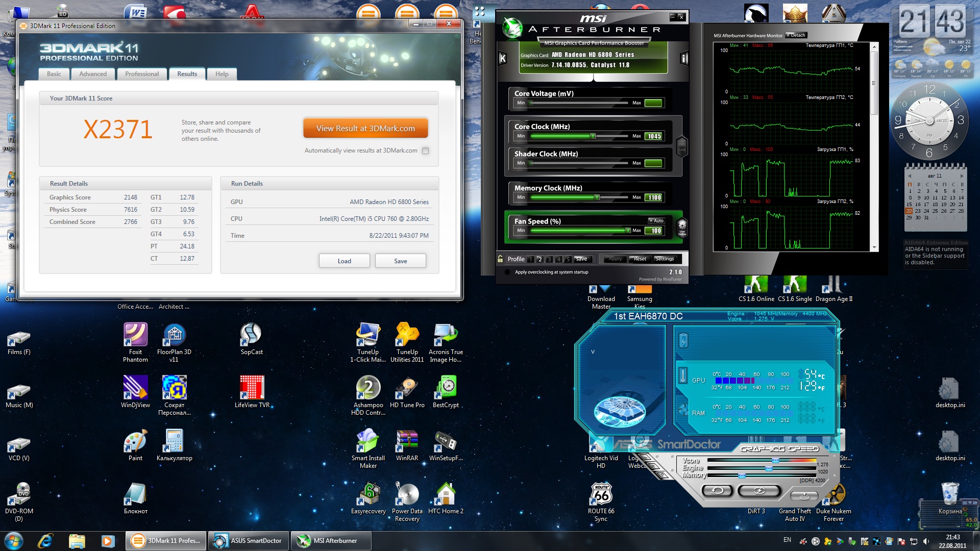This screenshot has width=980, height=551.
Task: Toggle the profile lock icon in Afterburner
Action: tap(500, 259)
